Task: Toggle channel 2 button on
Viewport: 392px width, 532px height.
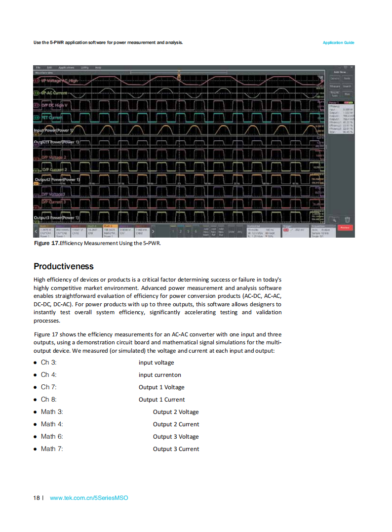Action: tap(180, 231)
